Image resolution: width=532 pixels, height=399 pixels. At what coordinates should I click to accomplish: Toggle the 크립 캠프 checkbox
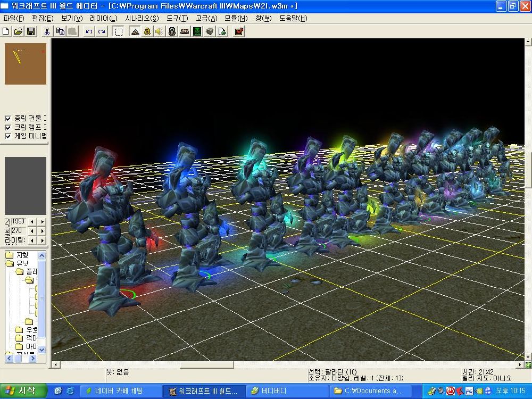tap(8, 127)
